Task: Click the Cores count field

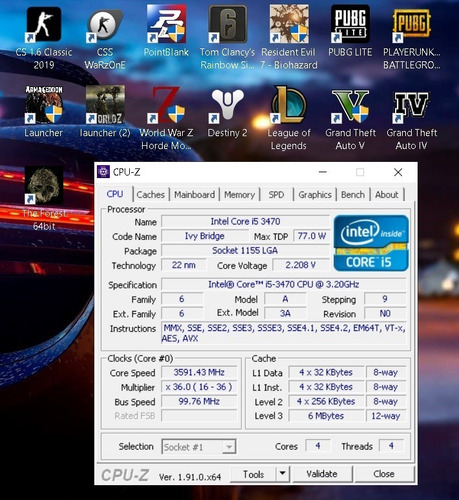Action: coord(318,446)
